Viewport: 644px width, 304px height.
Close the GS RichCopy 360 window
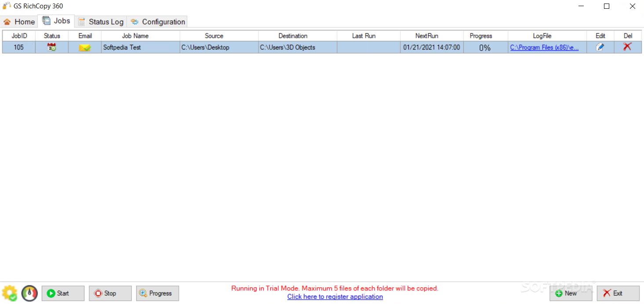pos(632,6)
